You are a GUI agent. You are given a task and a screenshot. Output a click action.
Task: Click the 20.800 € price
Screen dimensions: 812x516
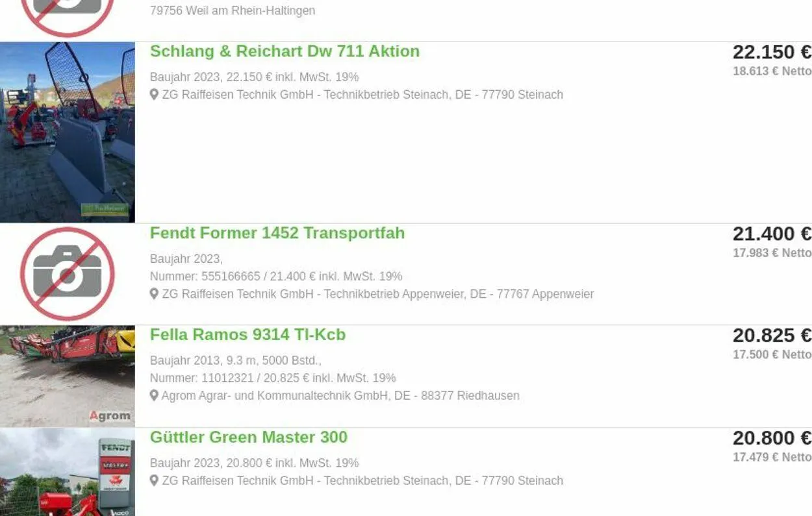point(771,438)
